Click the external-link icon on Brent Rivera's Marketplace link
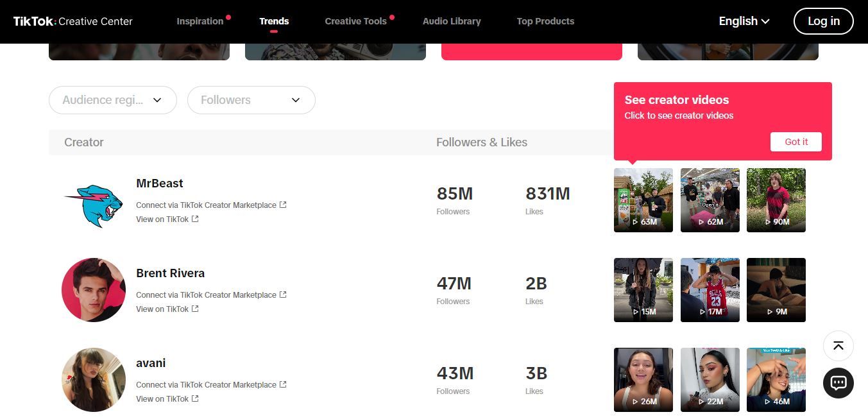Image resolution: width=868 pixels, height=419 pixels. click(283, 295)
